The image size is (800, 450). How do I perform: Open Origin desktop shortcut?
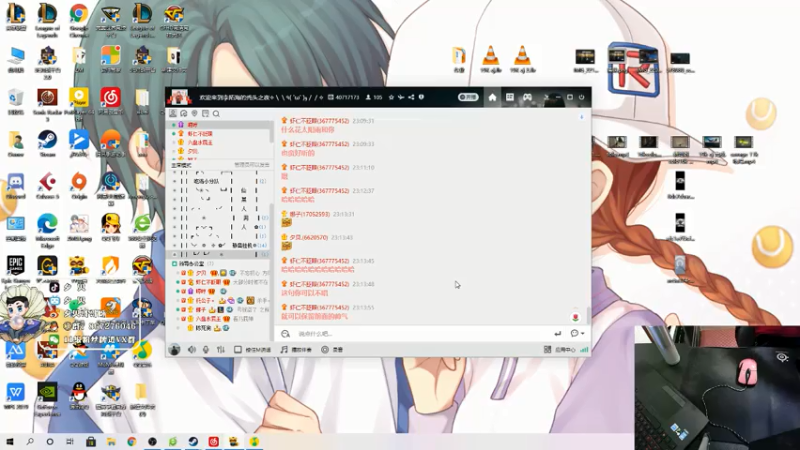coord(79,186)
